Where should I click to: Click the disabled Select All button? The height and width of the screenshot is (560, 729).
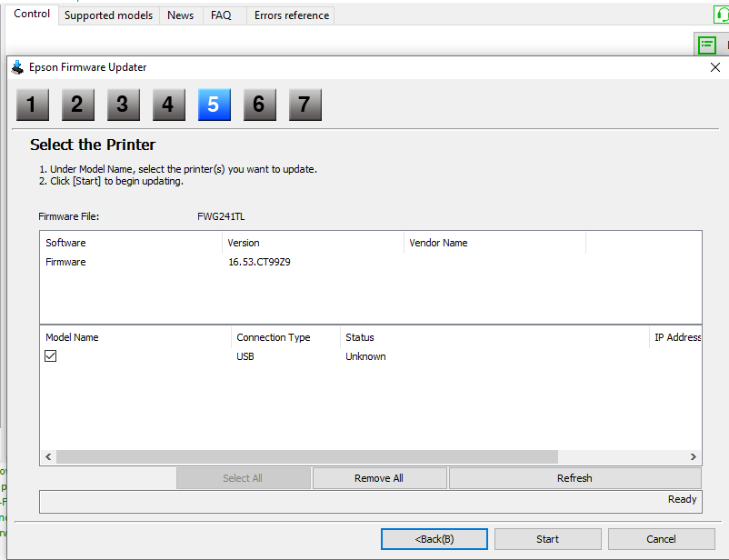(x=244, y=478)
